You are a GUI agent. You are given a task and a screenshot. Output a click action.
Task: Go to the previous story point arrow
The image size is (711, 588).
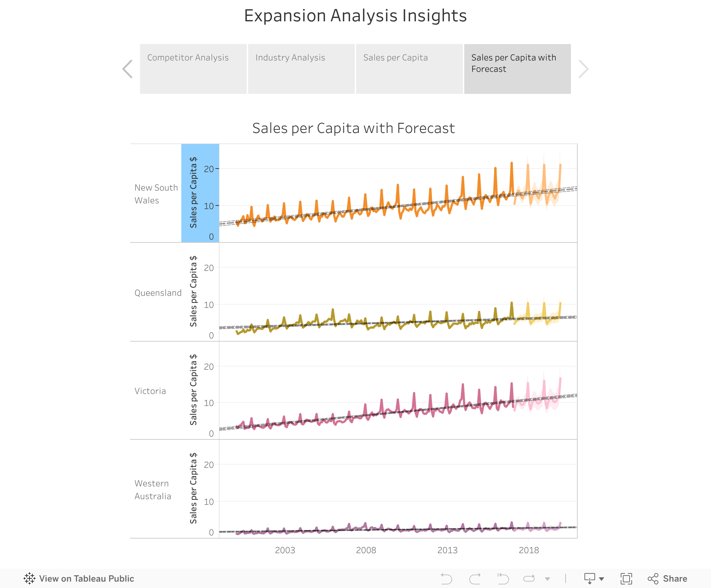127,69
